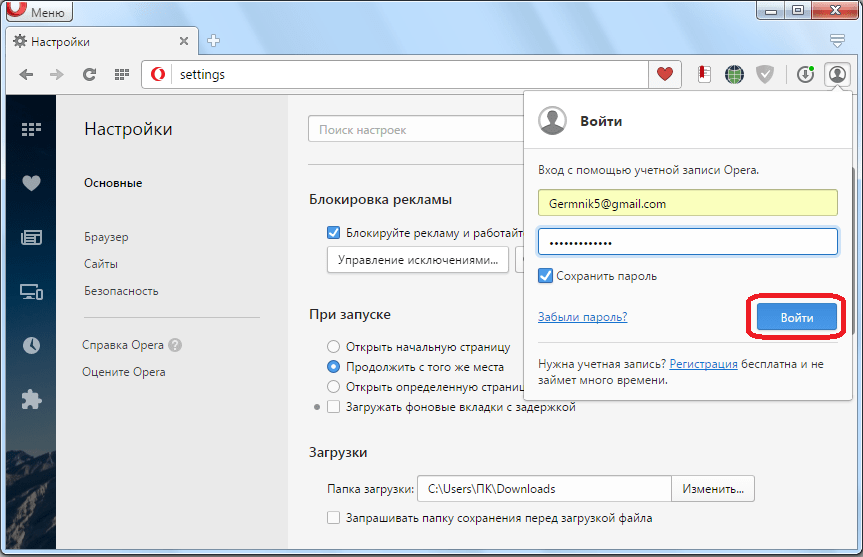
Task: Open the News sidebar icon
Action: [x=31, y=238]
